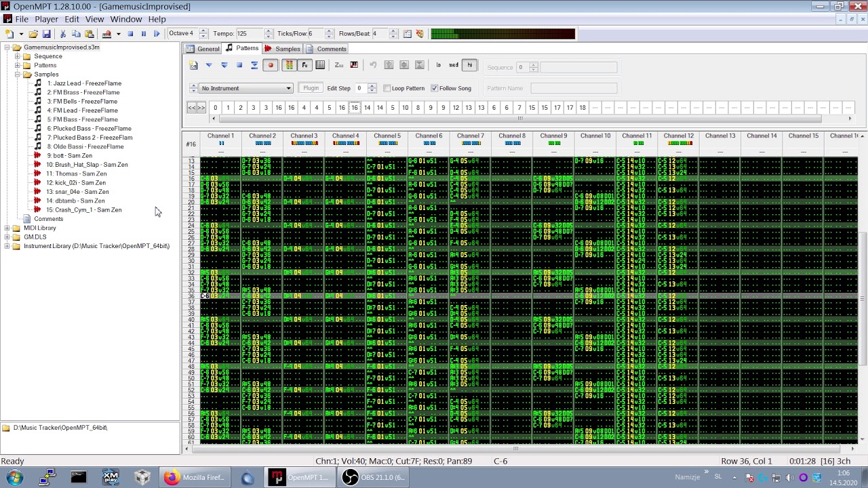Pause playback in the main toolbar
This screenshot has width=868, height=488.
point(143,34)
